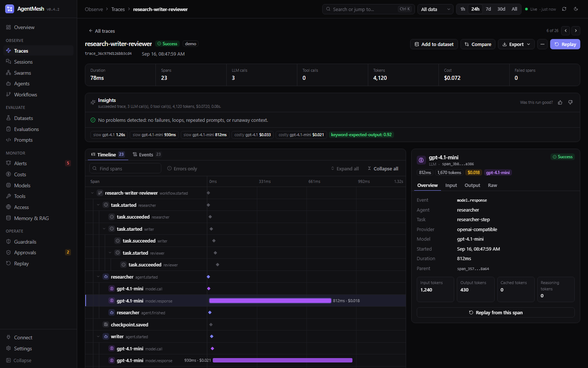588x368 pixels.
Task: Open the Output tab in span details
Action: [x=472, y=185]
